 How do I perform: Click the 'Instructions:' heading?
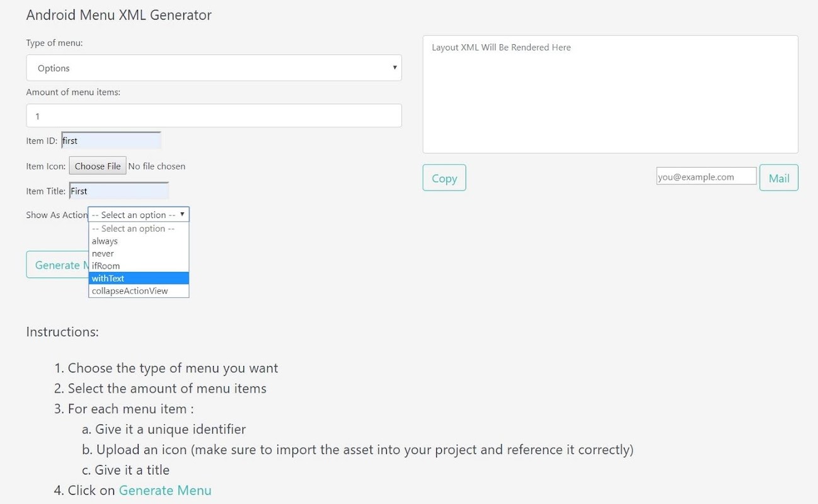click(62, 331)
